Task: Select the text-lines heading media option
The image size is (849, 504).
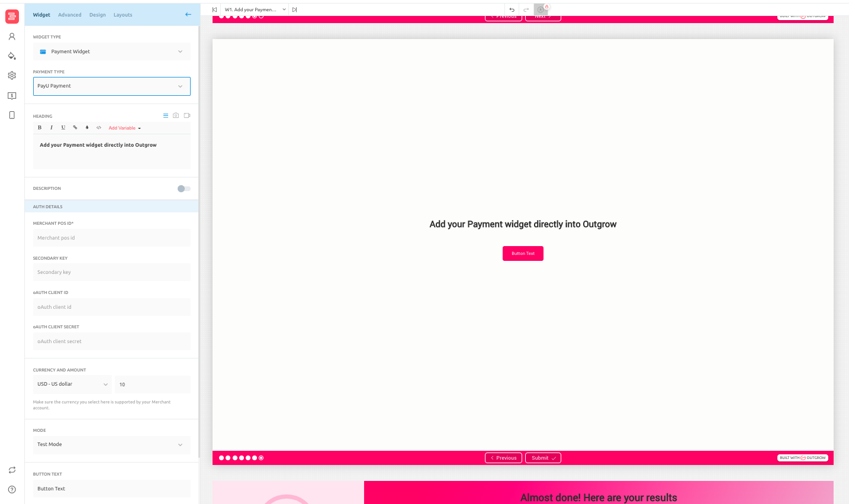Action: 166,115
